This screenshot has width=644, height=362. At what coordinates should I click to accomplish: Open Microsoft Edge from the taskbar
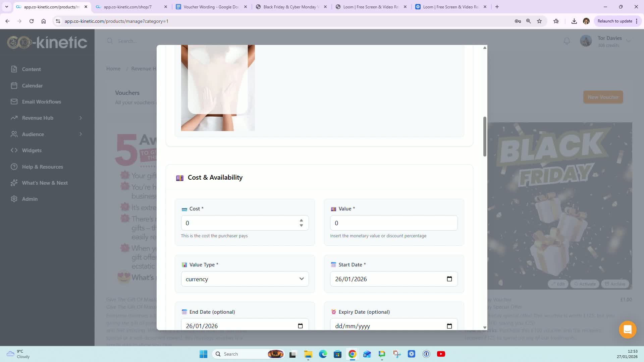323,354
